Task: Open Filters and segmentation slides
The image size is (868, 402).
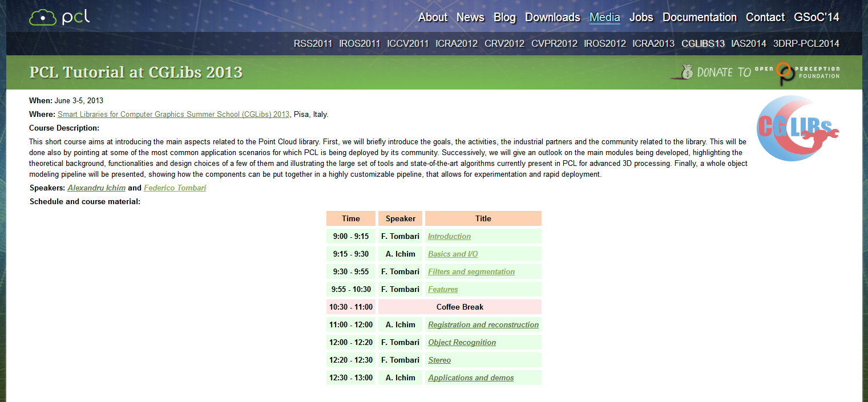Action: (x=471, y=271)
